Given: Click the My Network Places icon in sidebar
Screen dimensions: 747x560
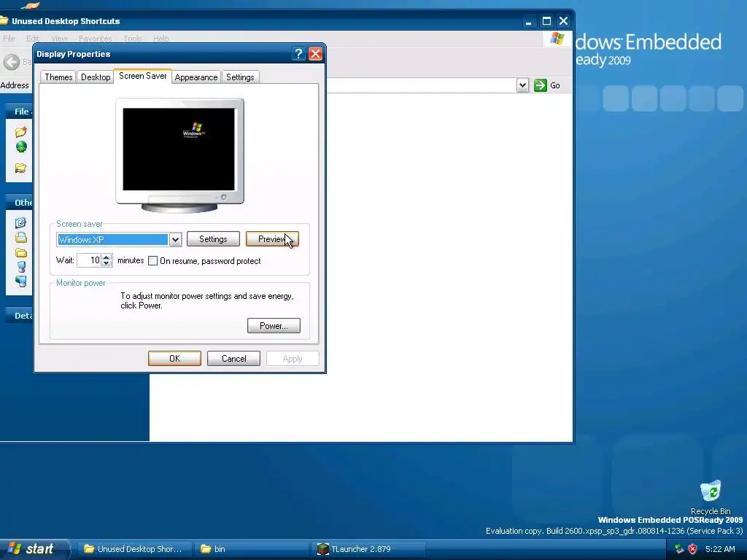Looking at the screenshot, I should click(20, 281).
